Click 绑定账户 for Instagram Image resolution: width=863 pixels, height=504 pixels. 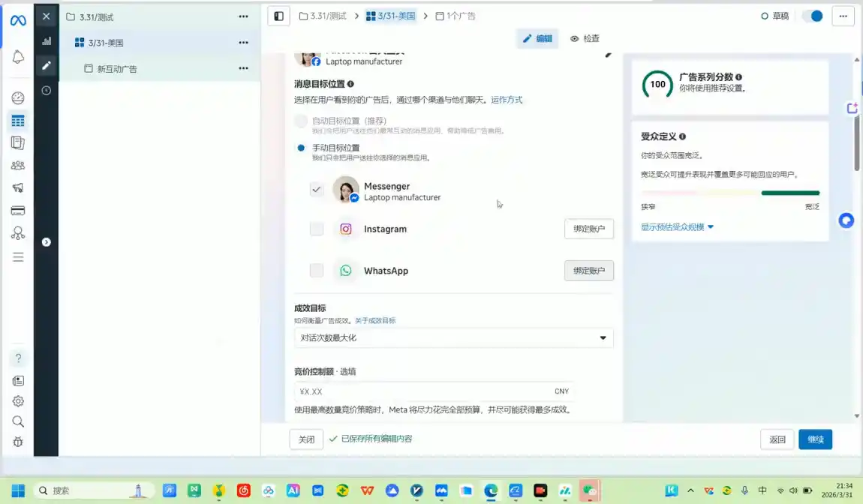[589, 229]
